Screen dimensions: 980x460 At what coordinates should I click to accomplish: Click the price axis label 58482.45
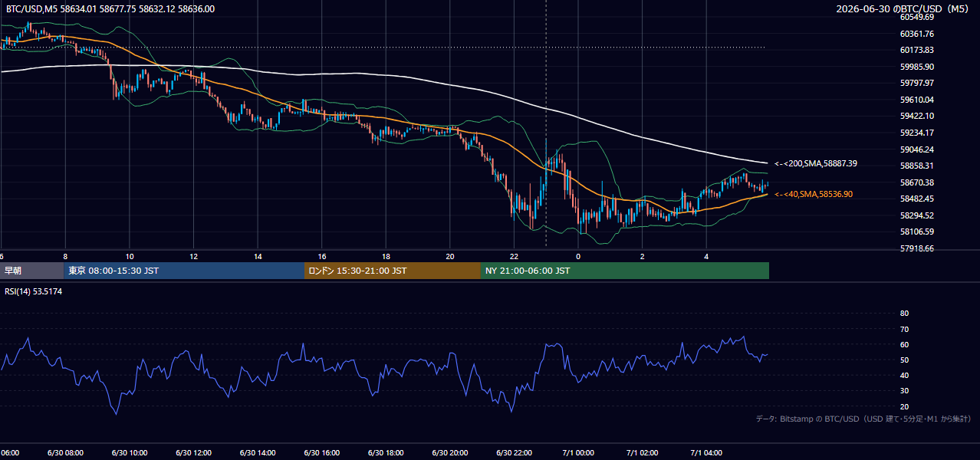tap(917, 199)
